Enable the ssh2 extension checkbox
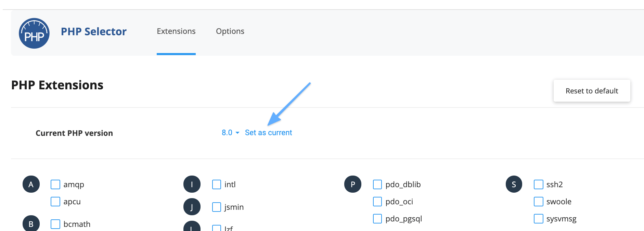This screenshot has height=231, width=644. pos(539,184)
